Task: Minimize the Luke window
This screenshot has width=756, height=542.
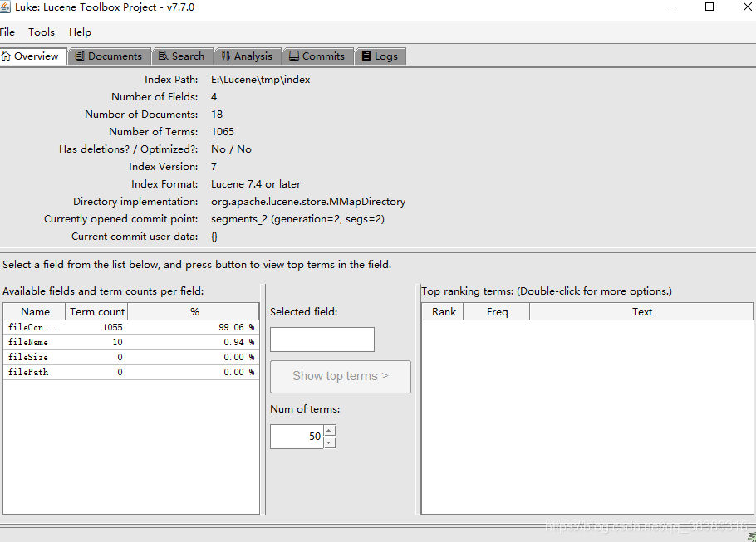Action: (672, 7)
